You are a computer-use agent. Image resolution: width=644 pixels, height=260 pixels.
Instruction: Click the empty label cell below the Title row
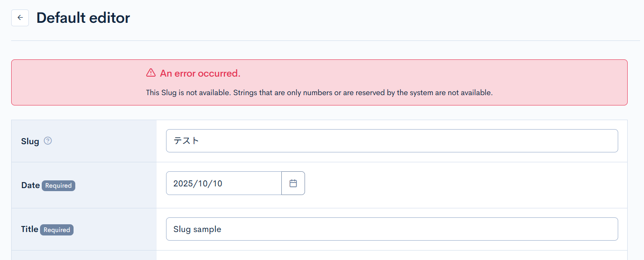tap(84, 255)
